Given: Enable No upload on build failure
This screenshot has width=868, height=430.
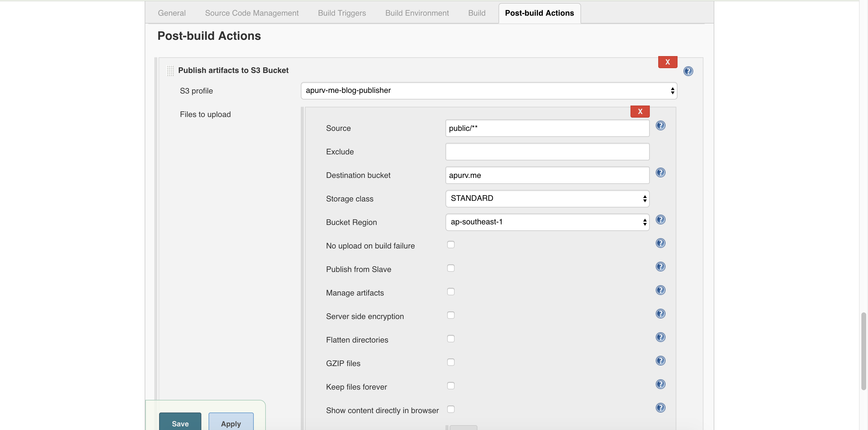Looking at the screenshot, I should coord(451,245).
